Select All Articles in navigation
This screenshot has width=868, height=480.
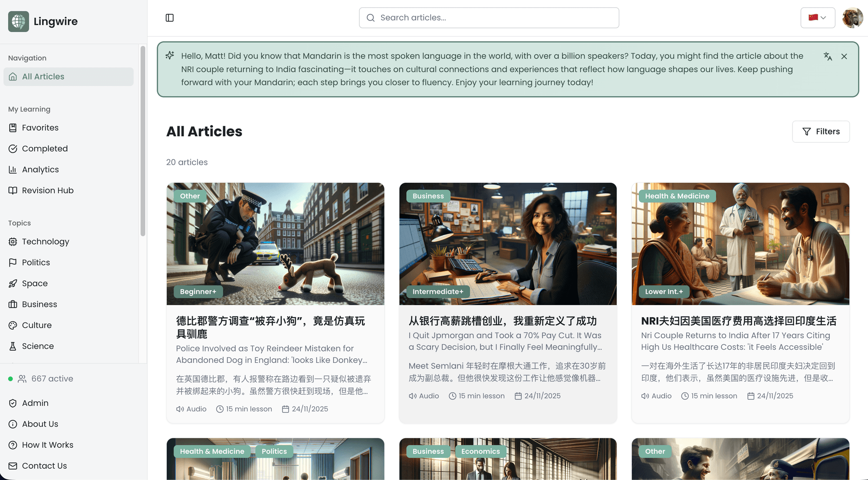pyautogui.click(x=43, y=76)
